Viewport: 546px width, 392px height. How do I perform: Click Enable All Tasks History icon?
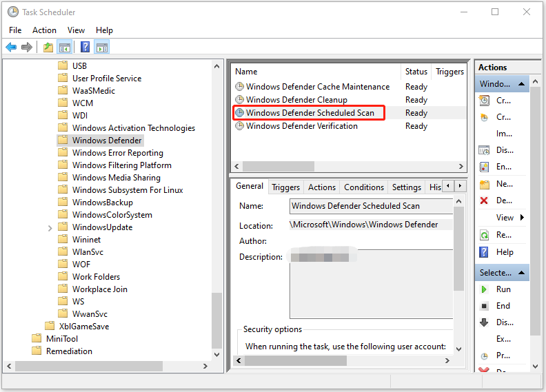click(484, 167)
